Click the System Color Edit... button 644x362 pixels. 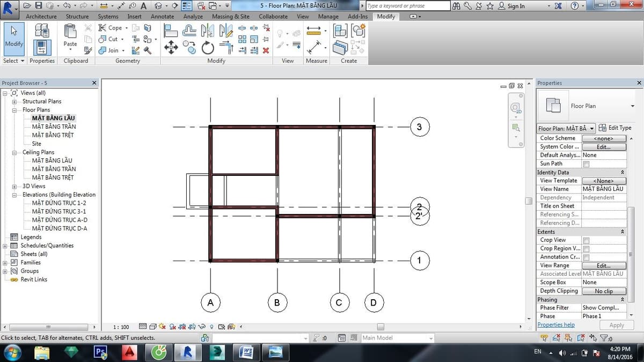(x=604, y=147)
